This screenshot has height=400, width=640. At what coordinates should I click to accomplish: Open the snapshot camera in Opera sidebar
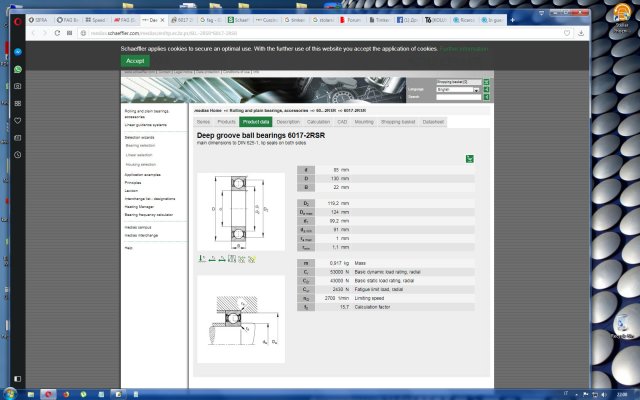coord(18,86)
